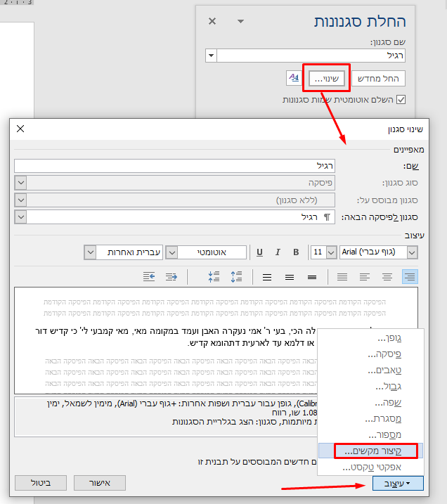Choose גופן... from the format menu
Screen dimensions: 447x504
tap(370, 338)
